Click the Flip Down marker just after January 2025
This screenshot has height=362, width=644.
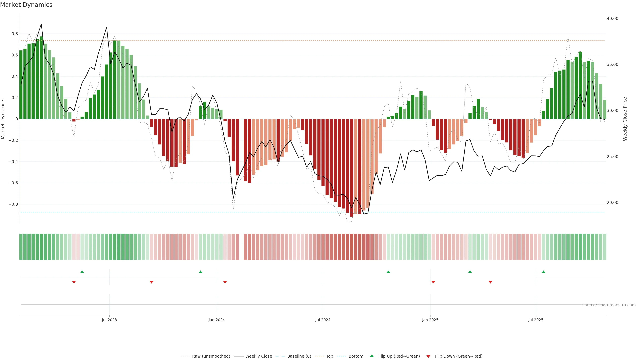433,282
